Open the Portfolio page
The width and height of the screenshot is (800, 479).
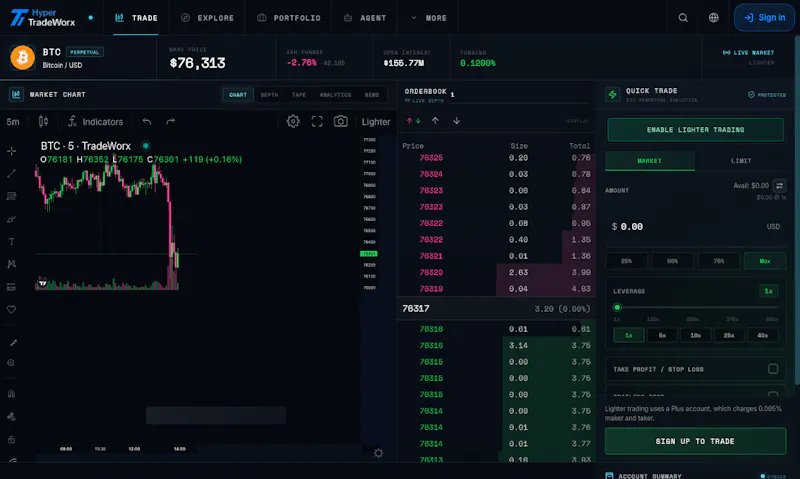289,18
